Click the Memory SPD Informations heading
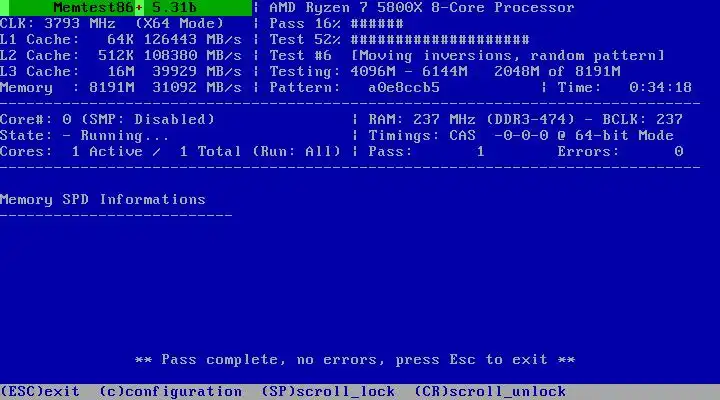The height and width of the screenshot is (400, 720). (x=102, y=199)
